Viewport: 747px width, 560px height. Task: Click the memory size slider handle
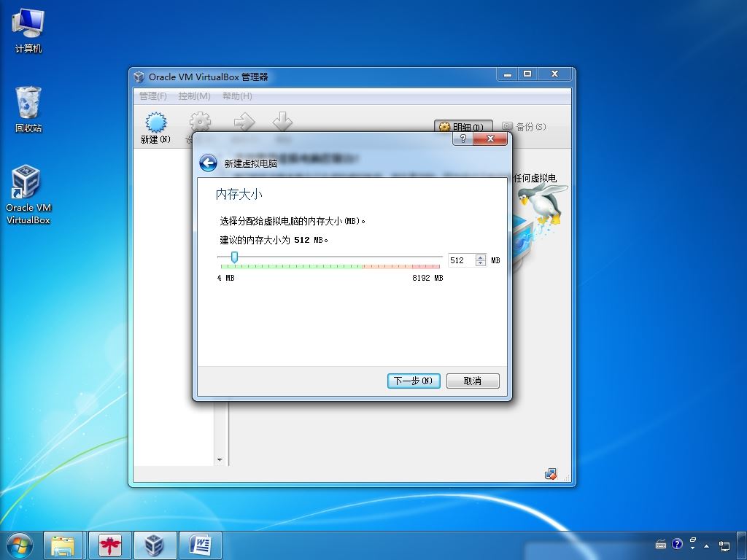click(x=234, y=257)
